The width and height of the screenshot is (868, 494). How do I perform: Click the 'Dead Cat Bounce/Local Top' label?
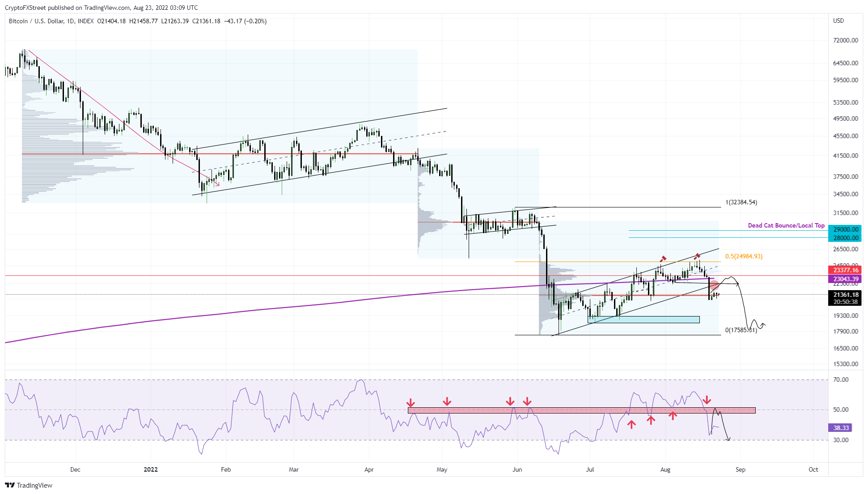pyautogui.click(x=786, y=225)
